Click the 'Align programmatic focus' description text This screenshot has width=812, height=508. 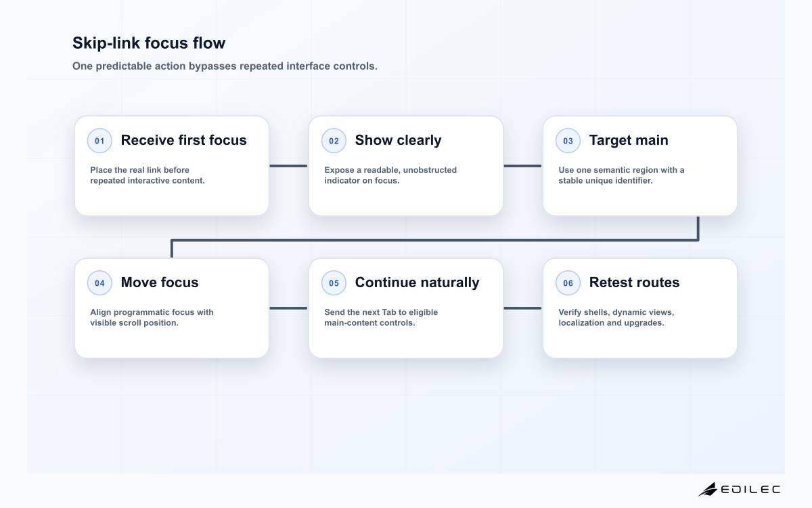[x=152, y=318]
